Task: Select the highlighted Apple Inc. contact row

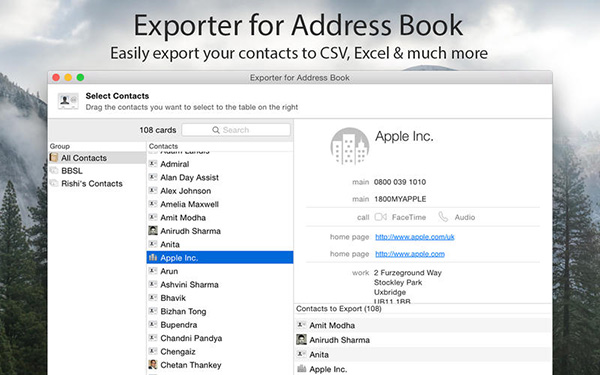Action: pos(220,258)
